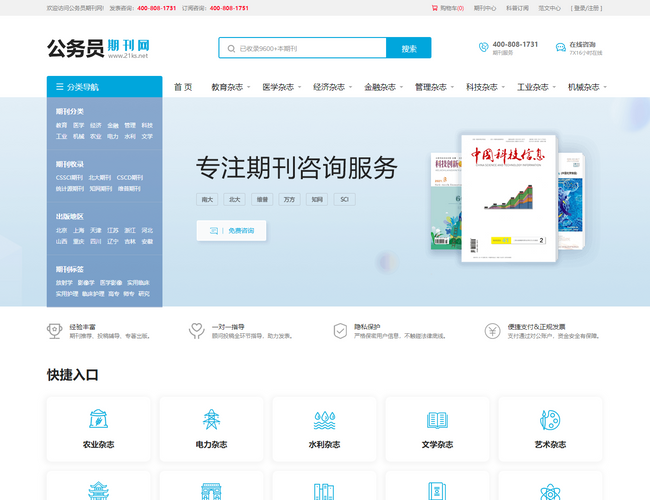Click the 购物车(0) cart link

[448, 8]
